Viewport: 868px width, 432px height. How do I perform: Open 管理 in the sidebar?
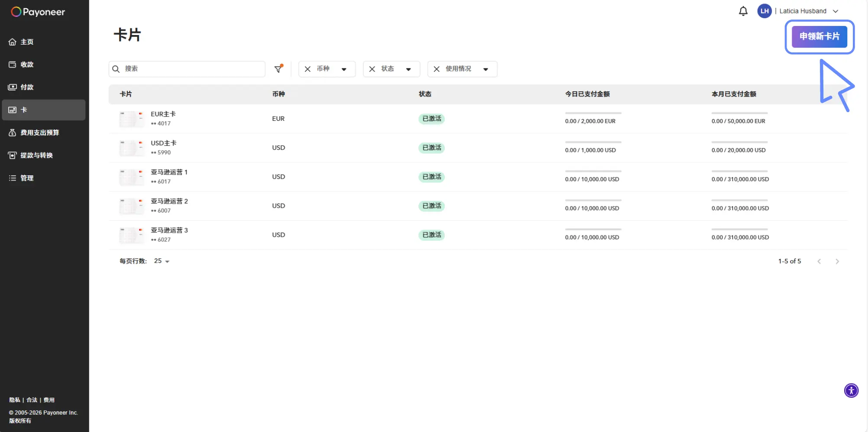click(x=44, y=178)
